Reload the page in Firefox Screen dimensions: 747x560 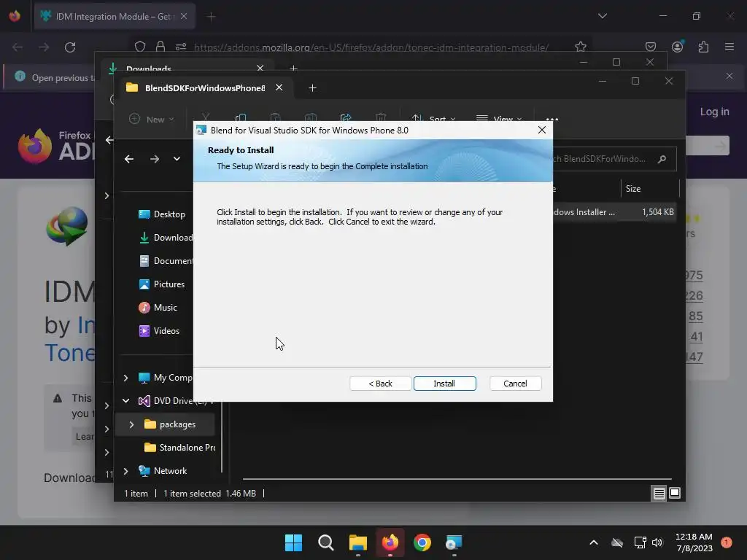(70, 47)
